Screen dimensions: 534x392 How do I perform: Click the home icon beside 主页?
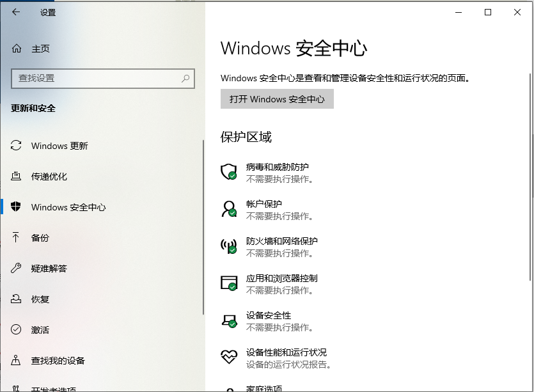coord(17,49)
